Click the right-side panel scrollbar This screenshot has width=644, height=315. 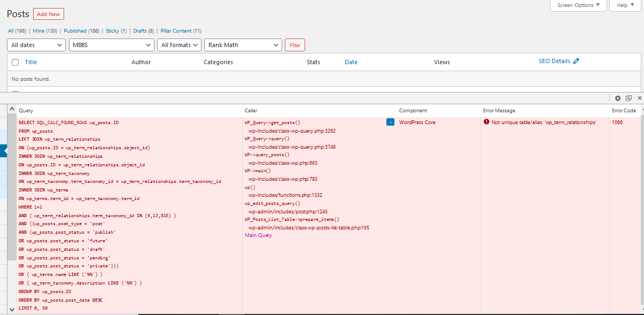point(641,209)
